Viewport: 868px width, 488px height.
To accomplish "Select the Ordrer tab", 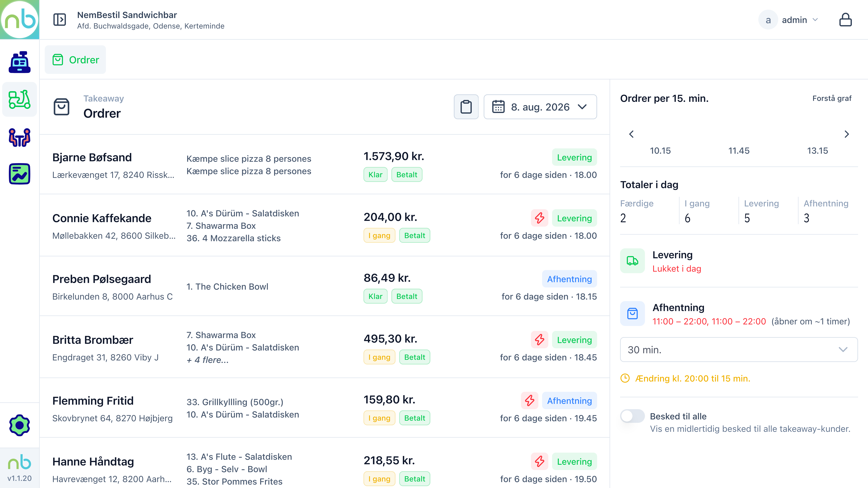I will tap(75, 60).
